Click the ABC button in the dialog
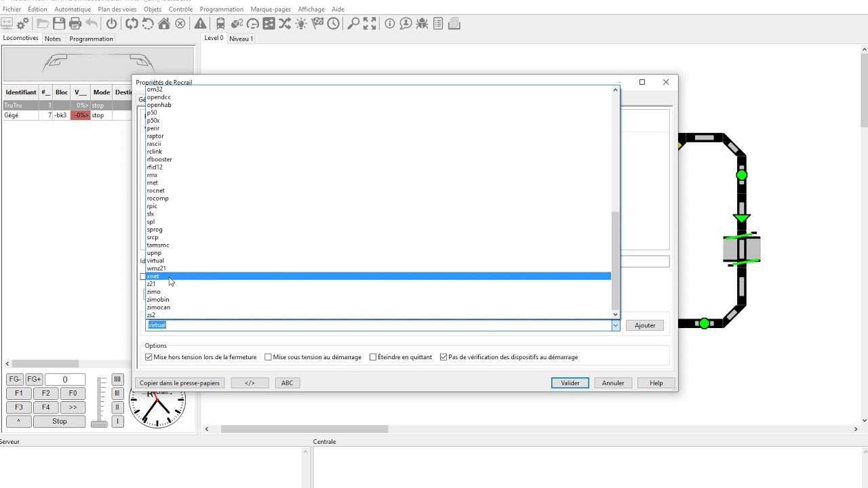 point(288,383)
